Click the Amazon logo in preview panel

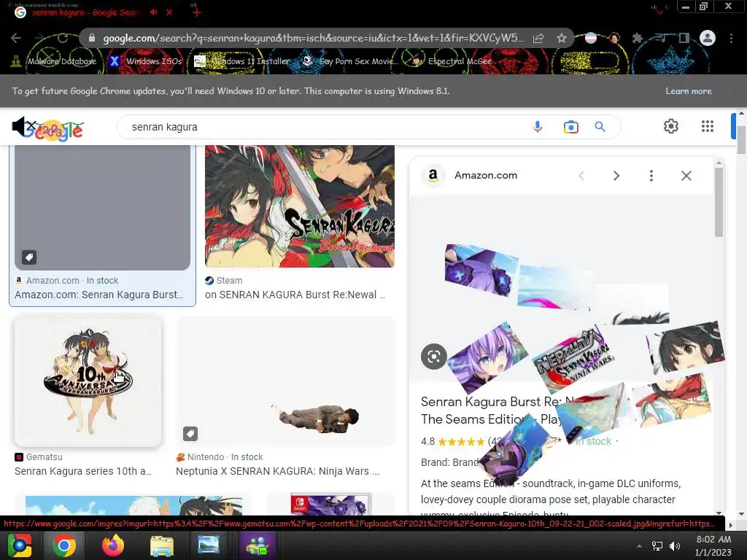pyautogui.click(x=433, y=175)
